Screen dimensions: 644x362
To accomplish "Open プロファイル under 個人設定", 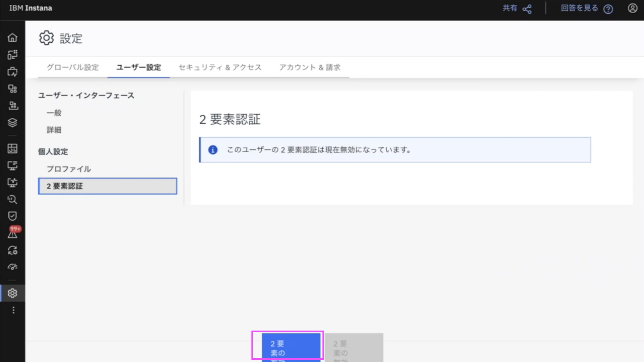I will [x=69, y=169].
